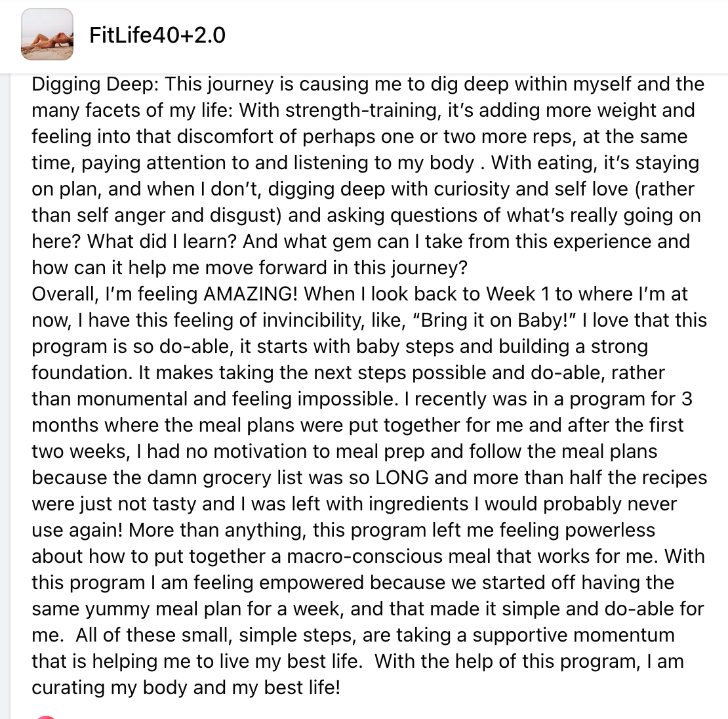This screenshot has height=719, width=728.
Task: Click the pink reaction icon below post
Action: point(46,716)
